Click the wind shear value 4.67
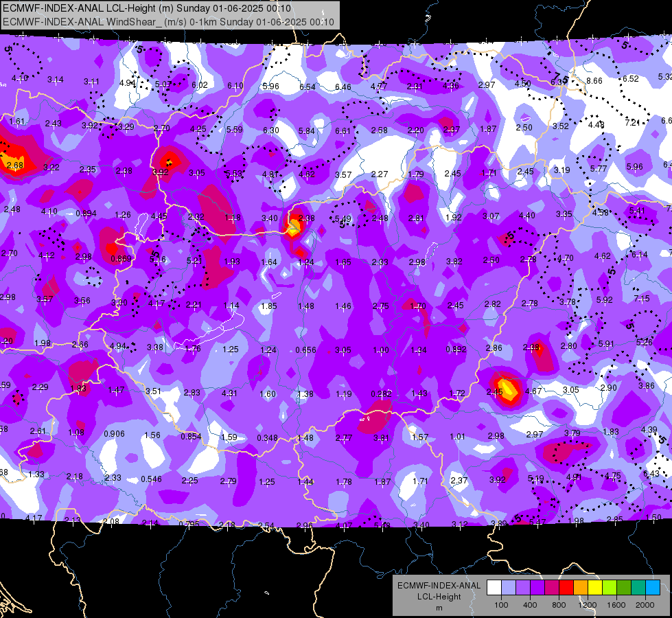The image size is (672, 618). pos(533,391)
